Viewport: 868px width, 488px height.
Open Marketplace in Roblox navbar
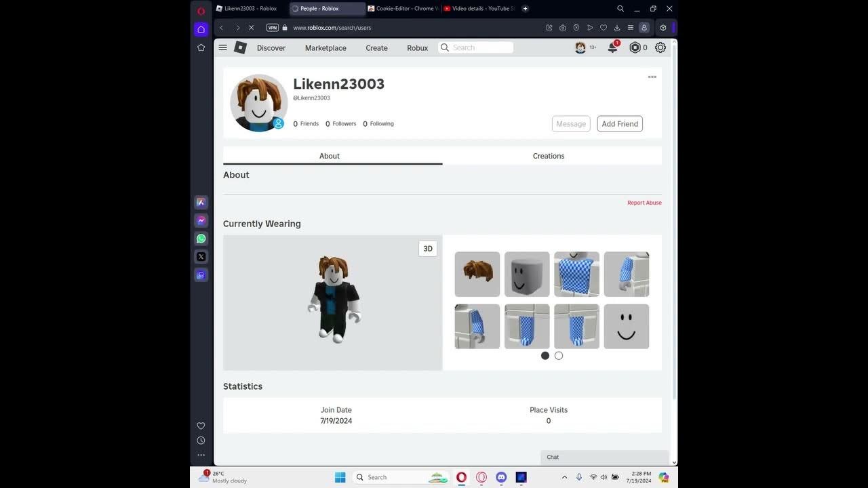click(325, 48)
